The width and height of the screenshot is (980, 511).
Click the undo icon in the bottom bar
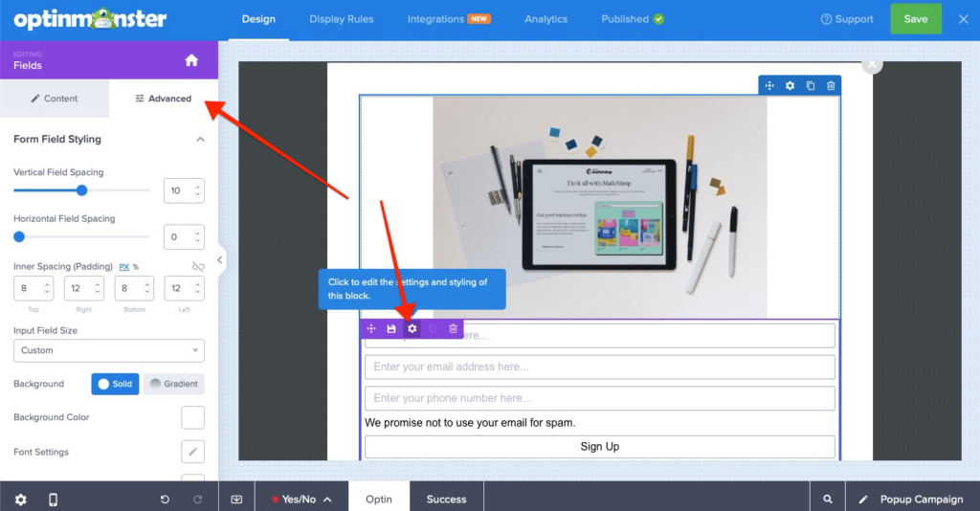tap(165, 500)
